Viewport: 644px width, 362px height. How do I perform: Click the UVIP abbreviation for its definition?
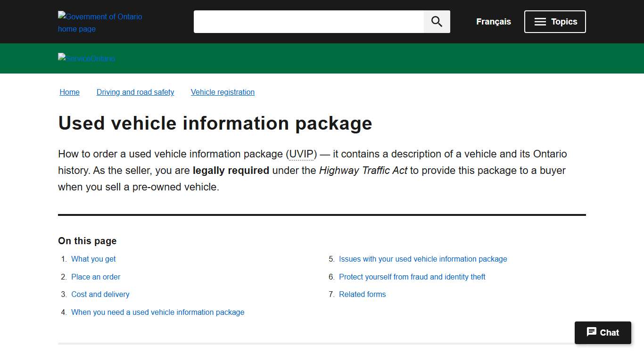(302, 154)
